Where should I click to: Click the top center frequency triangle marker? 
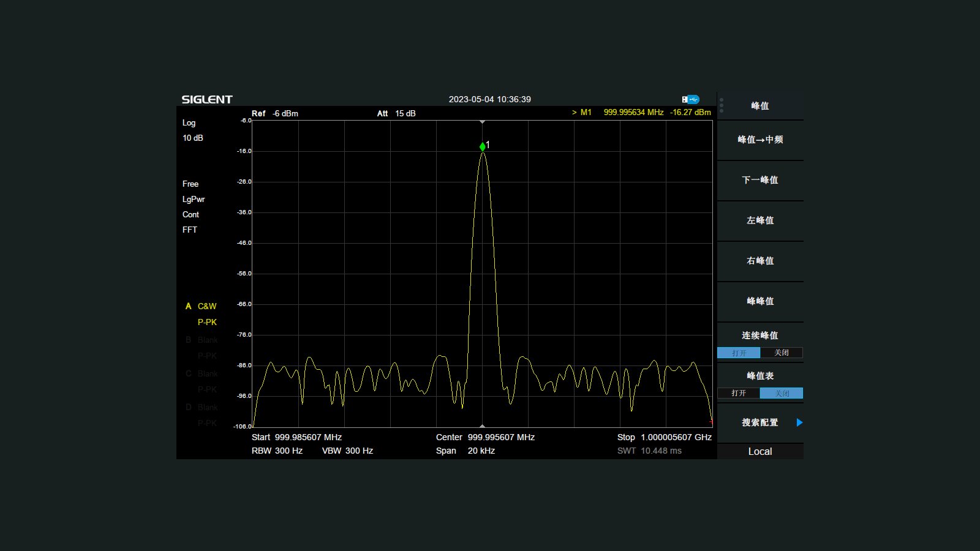[x=483, y=122]
